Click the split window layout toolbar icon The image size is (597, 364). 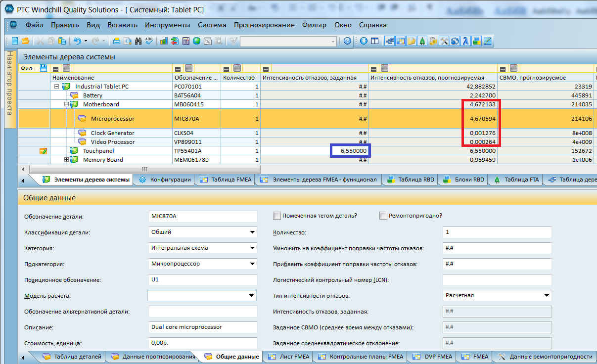[x=374, y=41]
